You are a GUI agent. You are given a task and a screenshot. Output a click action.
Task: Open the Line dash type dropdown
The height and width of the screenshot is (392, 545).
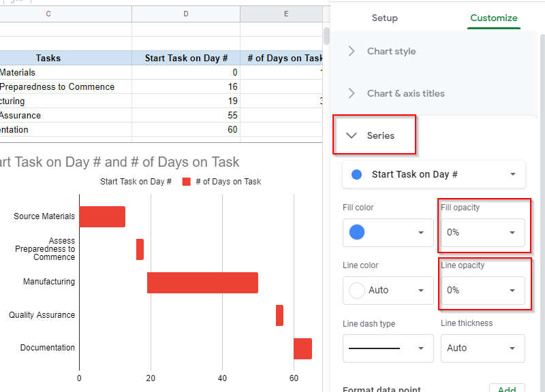pyautogui.click(x=388, y=348)
